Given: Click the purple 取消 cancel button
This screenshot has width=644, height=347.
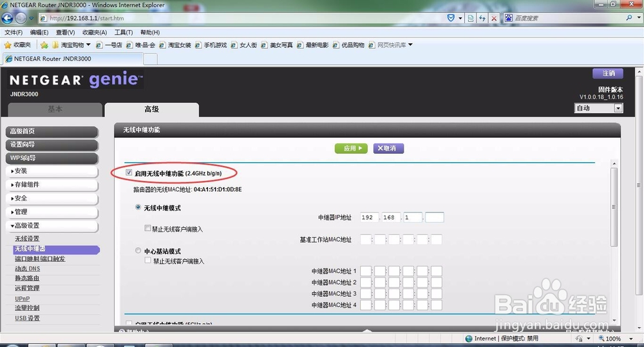Looking at the screenshot, I should click(388, 148).
